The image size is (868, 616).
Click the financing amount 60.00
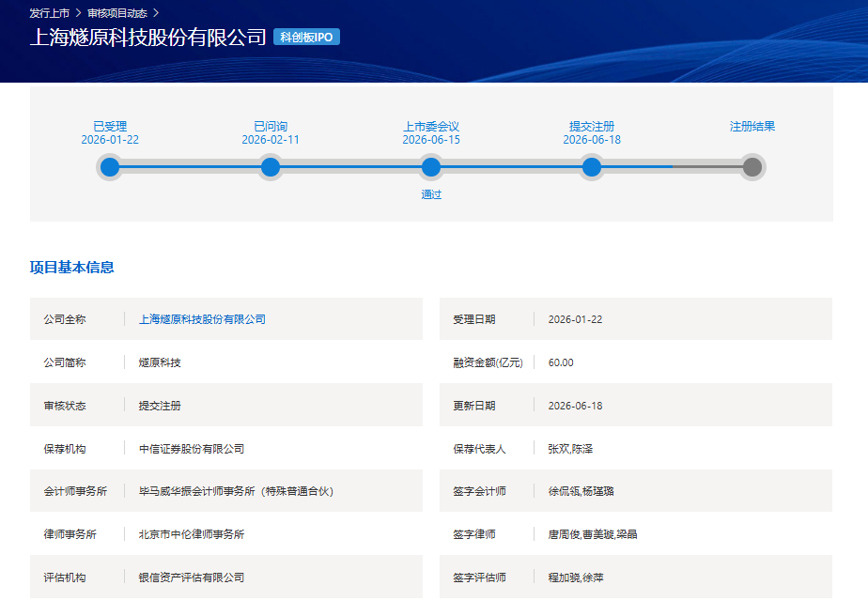pos(561,362)
